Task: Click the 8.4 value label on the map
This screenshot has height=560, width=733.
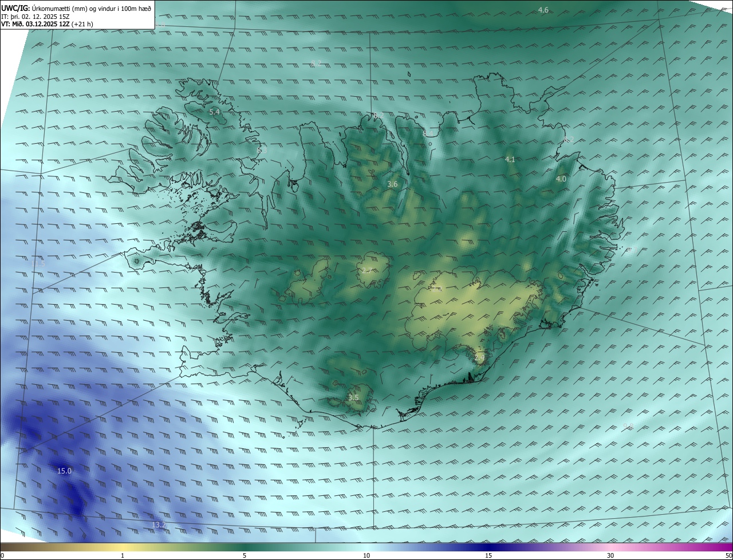Action: (428, 133)
